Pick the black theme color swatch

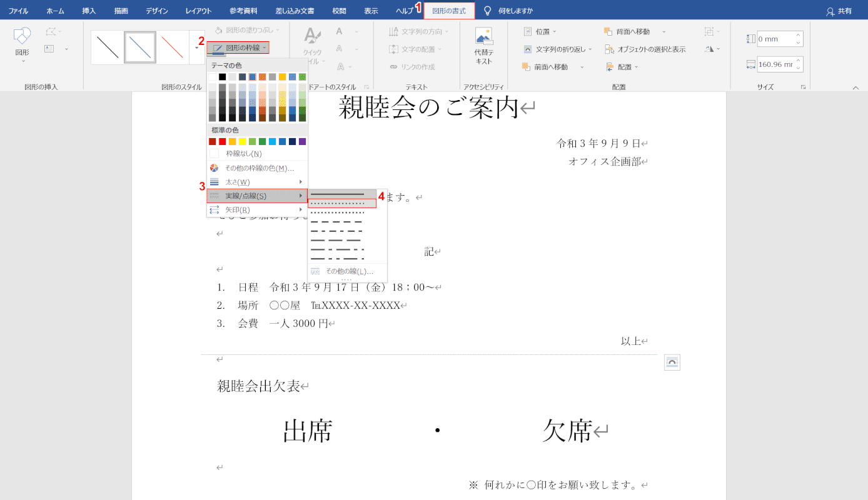tap(223, 77)
